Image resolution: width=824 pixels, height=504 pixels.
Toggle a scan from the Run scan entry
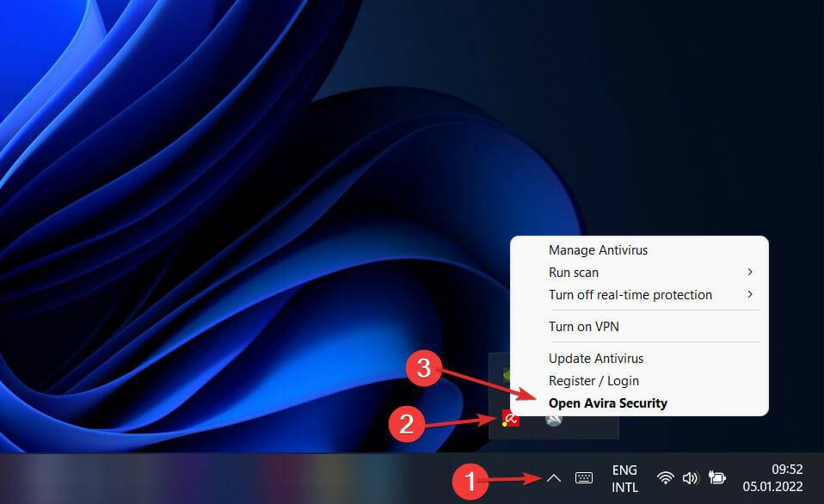[x=573, y=272]
